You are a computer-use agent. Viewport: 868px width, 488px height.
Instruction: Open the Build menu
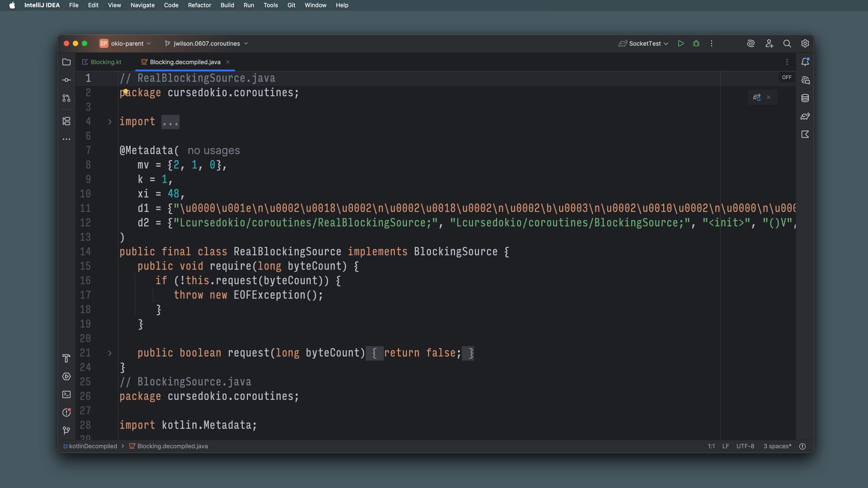pyautogui.click(x=227, y=5)
